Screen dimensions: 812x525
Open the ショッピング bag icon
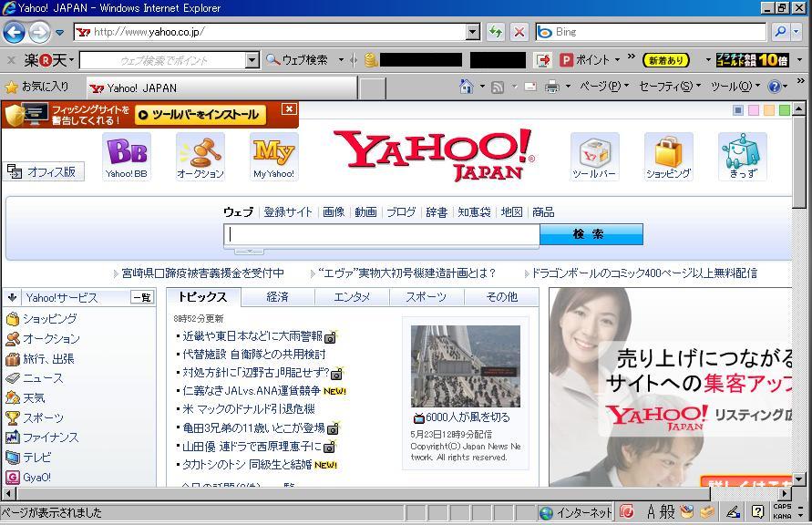click(x=669, y=157)
